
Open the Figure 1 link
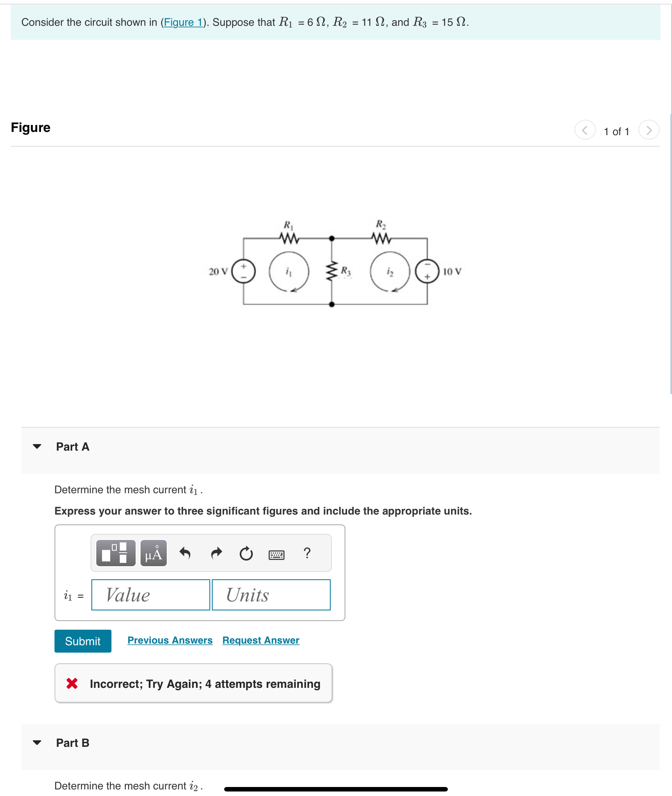(x=183, y=22)
